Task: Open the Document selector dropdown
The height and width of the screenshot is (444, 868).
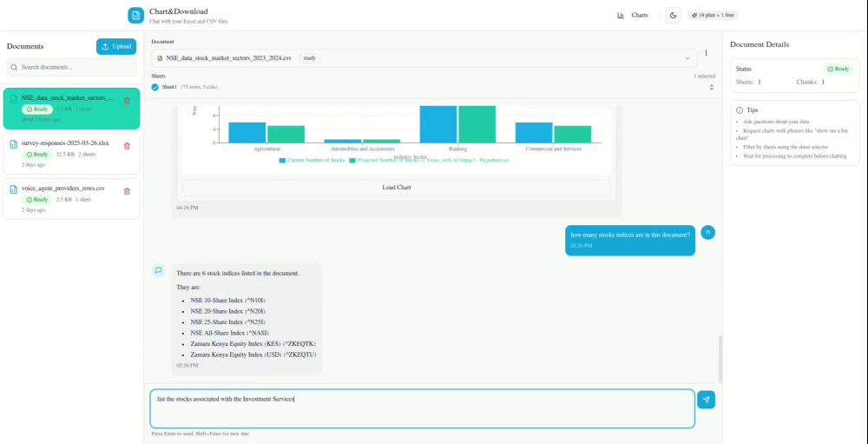Action: (x=424, y=57)
